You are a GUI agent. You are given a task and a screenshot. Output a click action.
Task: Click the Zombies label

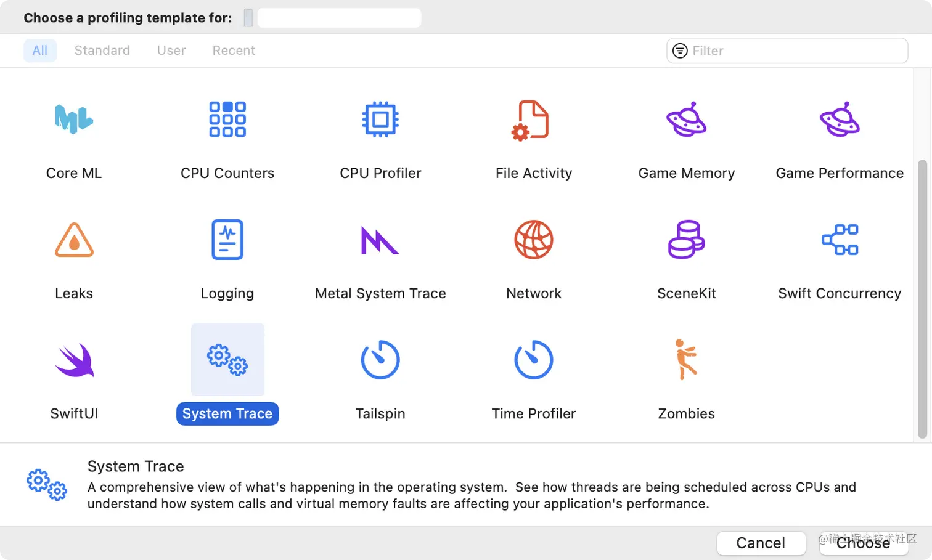687,413
